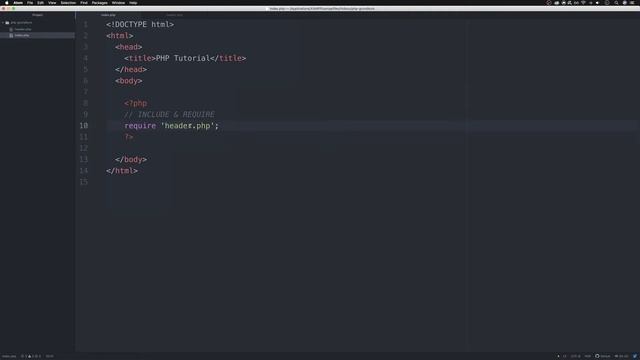Click the project folder icon in tree view
Screen dimensions: 640x360
click(x=7, y=23)
